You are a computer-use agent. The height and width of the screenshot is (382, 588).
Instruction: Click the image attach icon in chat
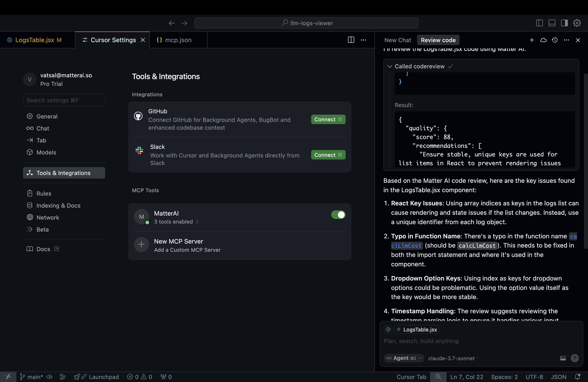tap(563, 358)
